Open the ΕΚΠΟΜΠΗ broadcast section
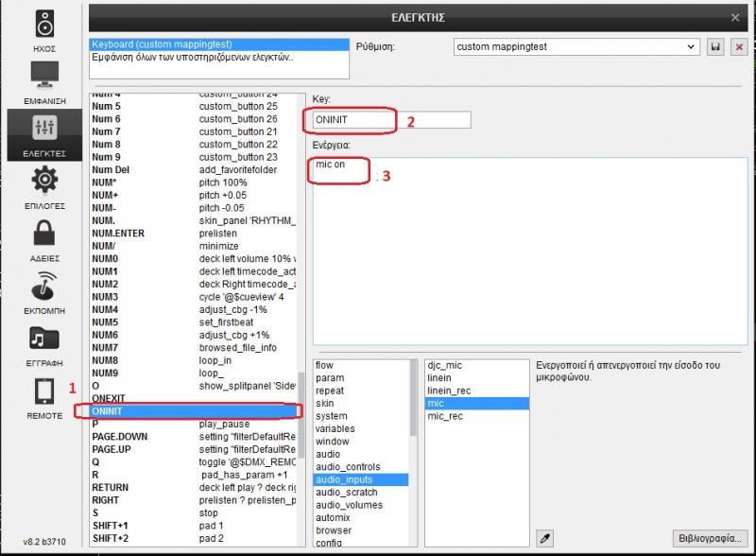 43,290
